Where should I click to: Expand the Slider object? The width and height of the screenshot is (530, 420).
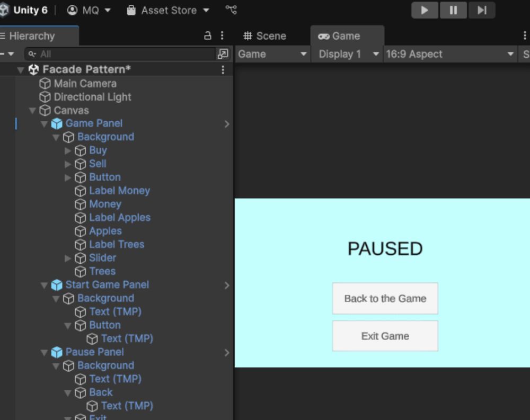pos(68,258)
